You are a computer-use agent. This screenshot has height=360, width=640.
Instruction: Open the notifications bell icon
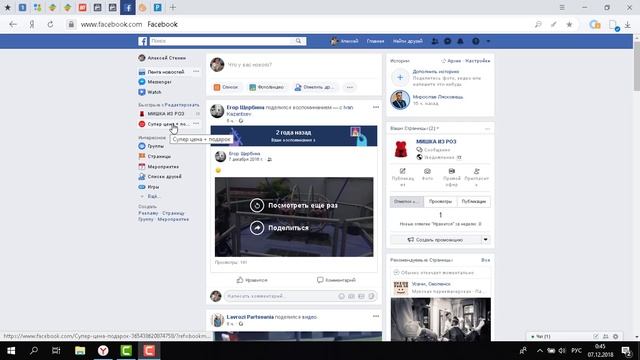(x=460, y=41)
